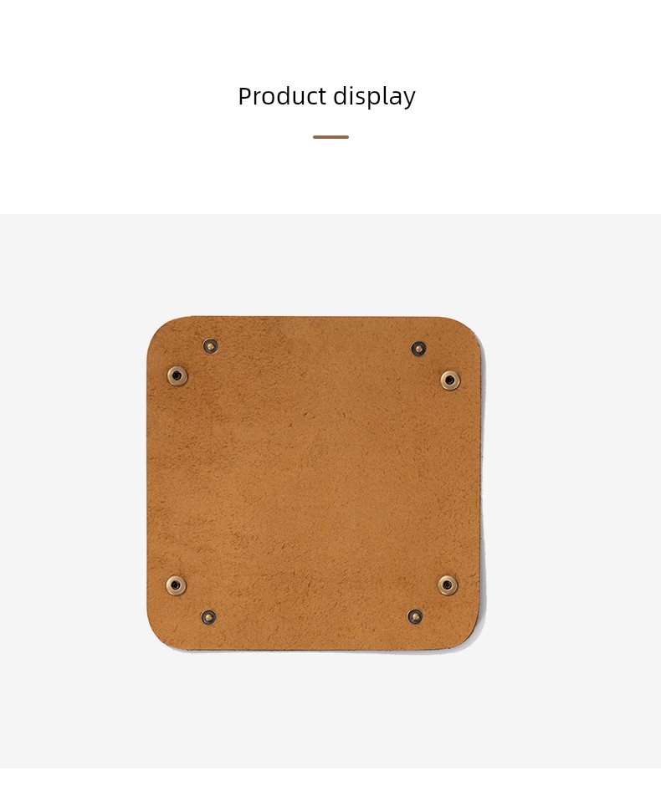Click the tray's top-right rounded corner
The width and height of the screenshot is (661, 812).
click(470, 331)
